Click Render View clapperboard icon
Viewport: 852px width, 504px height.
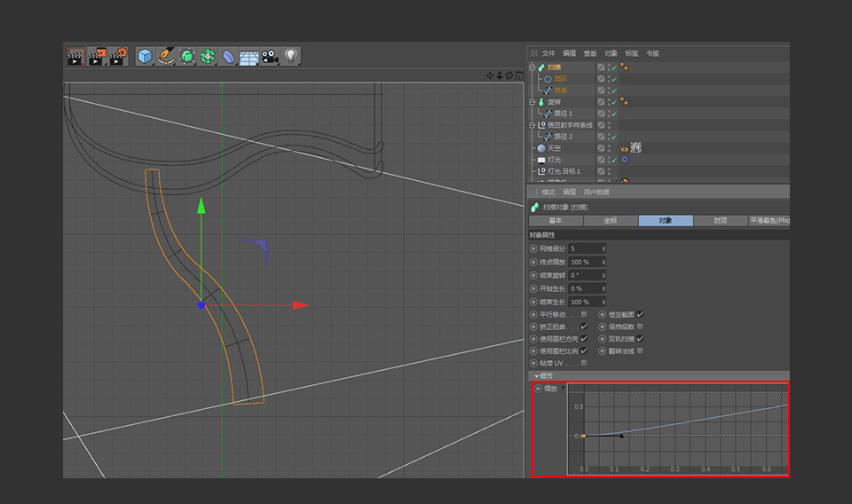coord(76,56)
